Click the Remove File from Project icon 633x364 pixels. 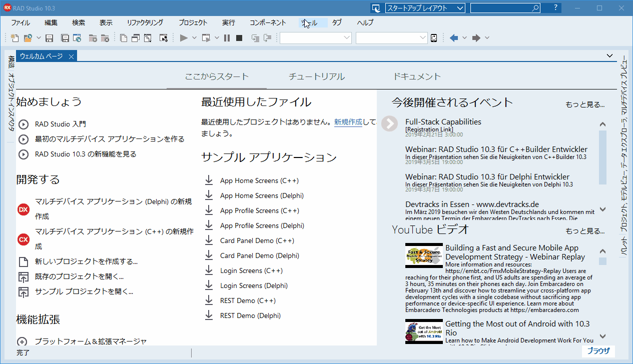pyautogui.click(x=105, y=38)
